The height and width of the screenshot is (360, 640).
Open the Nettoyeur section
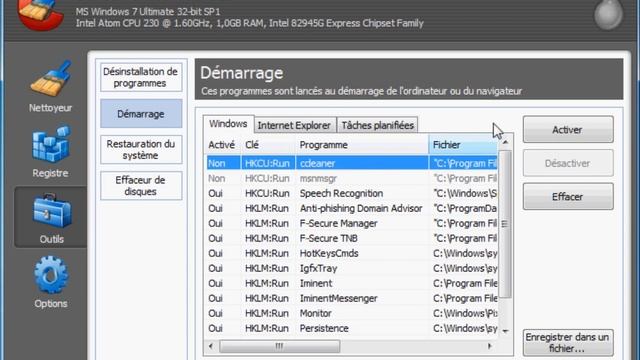[51, 87]
